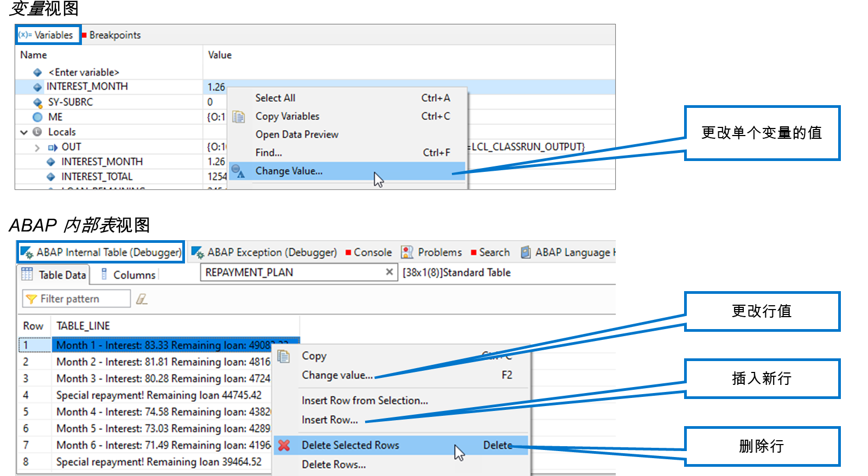Switch to the Breakpoints tab
Image resolution: width=868 pixels, height=476 pixels.
111,35
